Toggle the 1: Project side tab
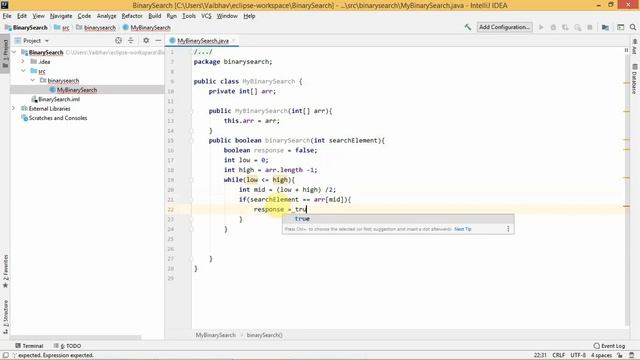640x360 pixels. click(5, 54)
